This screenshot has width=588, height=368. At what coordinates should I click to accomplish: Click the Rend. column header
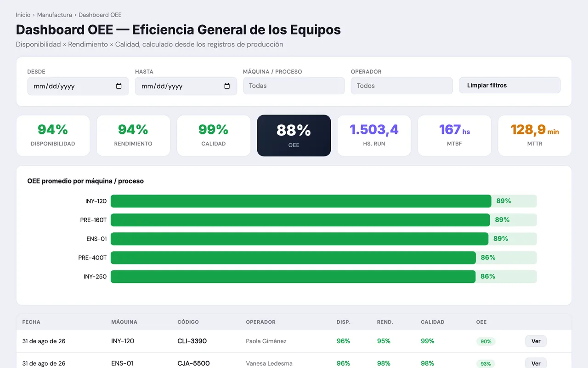coord(385,322)
